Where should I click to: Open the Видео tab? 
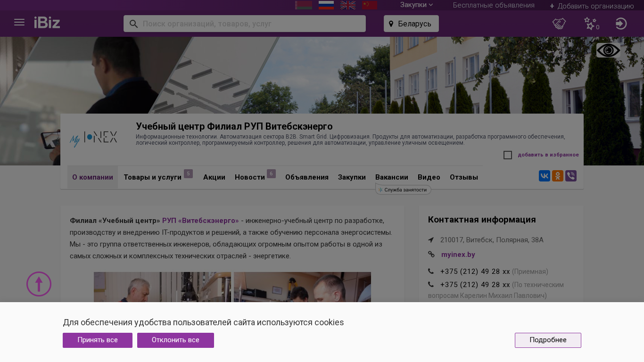(429, 177)
